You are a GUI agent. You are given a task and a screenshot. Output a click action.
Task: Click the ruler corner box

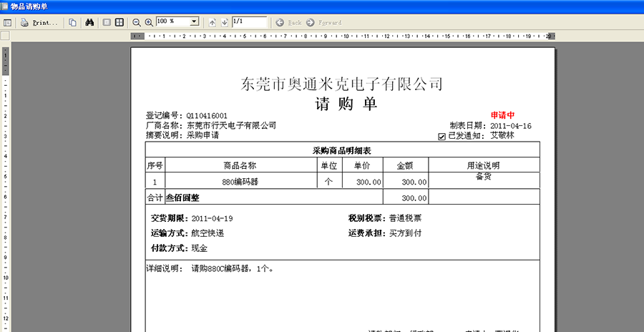[5, 36]
